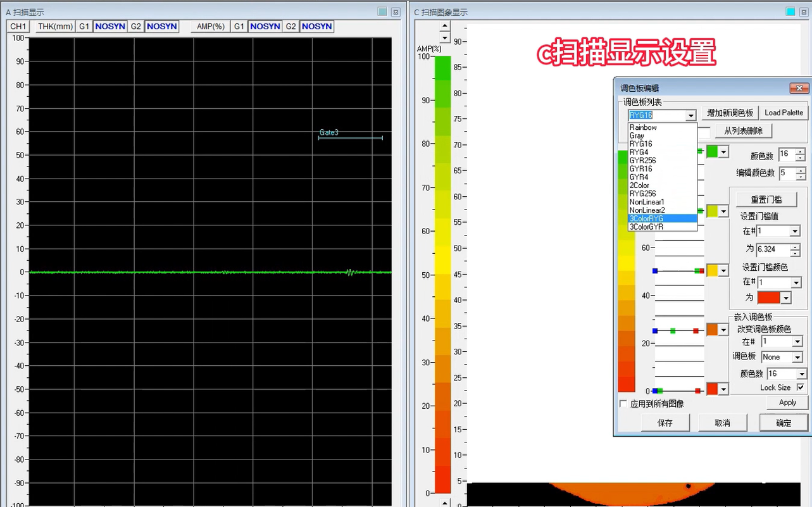This screenshot has height=507, width=812.
Task: Select 3ColorRYG from the palette list
Action: pyautogui.click(x=662, y=218)
